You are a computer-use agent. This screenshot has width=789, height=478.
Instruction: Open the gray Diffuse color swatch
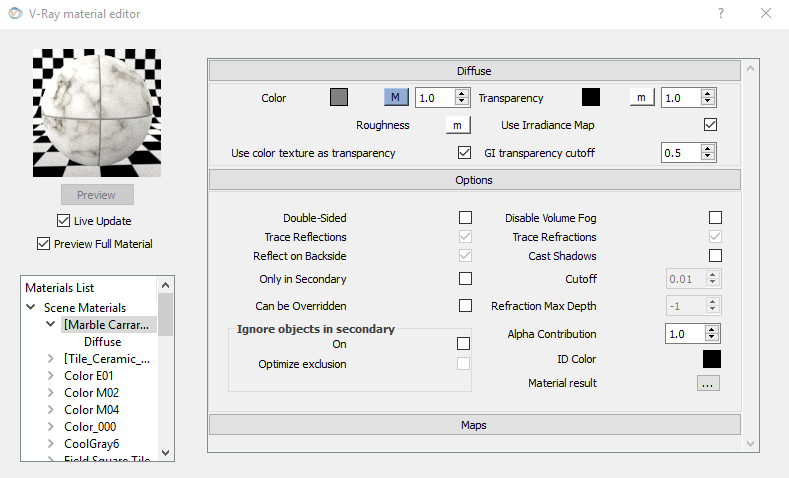(x=339, y=98)
